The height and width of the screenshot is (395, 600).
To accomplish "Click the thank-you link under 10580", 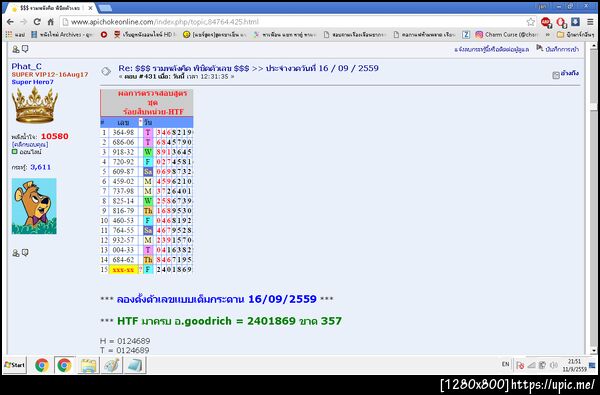I will [30, 144].
